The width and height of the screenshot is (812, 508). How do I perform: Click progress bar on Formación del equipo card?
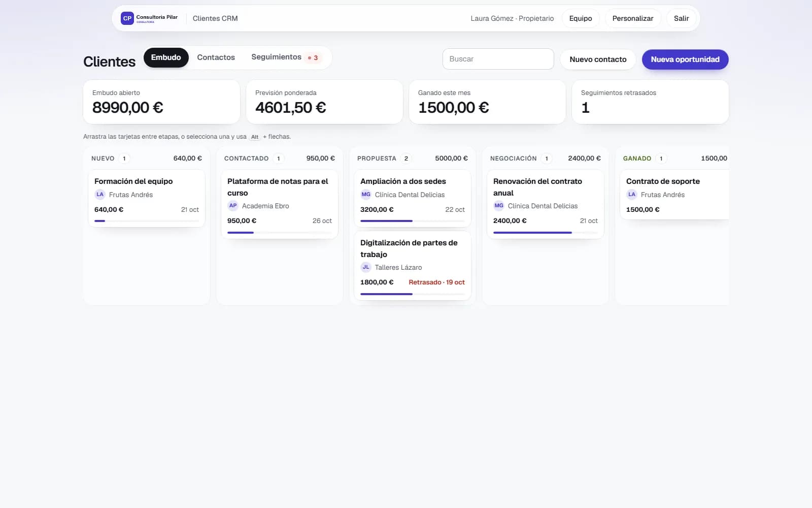147,221
